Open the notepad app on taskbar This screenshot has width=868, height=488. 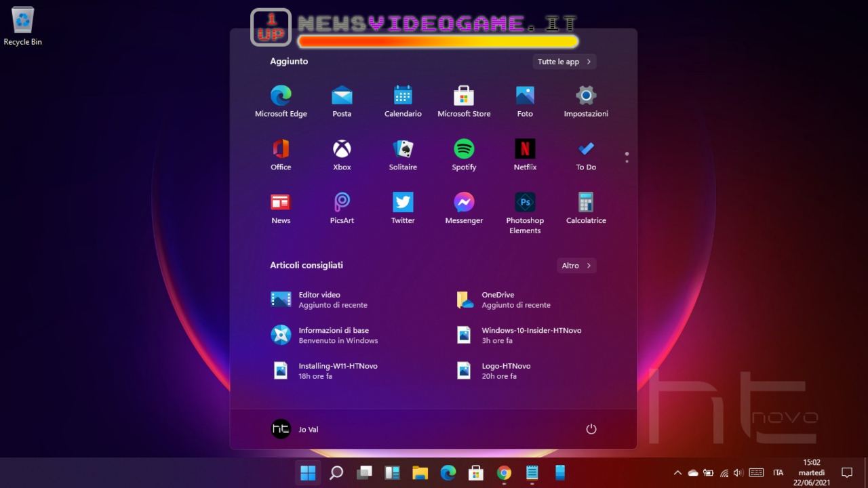[x=532, y=472]
